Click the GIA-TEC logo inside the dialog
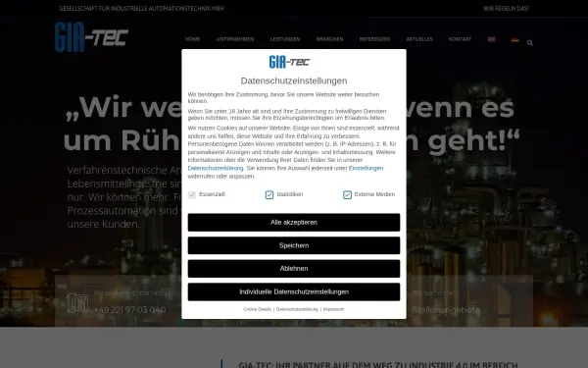The height and width of the screenshot is (368, 588). tap(289, 62)
